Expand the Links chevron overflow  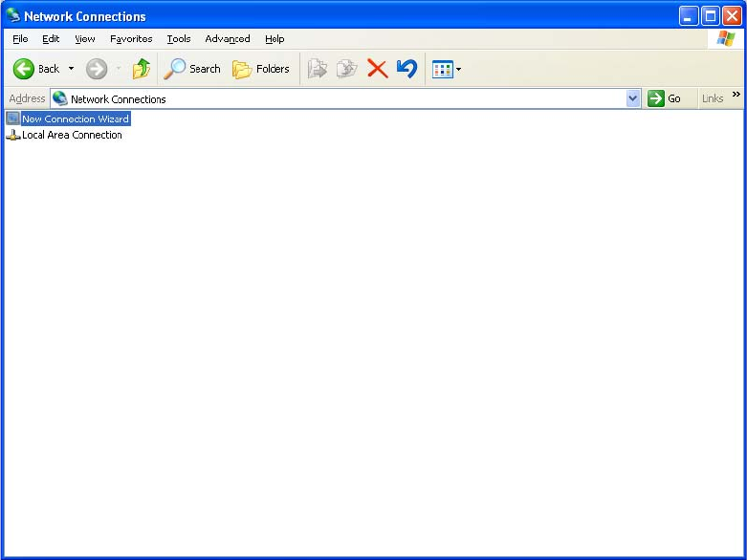pyautogui.click(x=736, y=95)
